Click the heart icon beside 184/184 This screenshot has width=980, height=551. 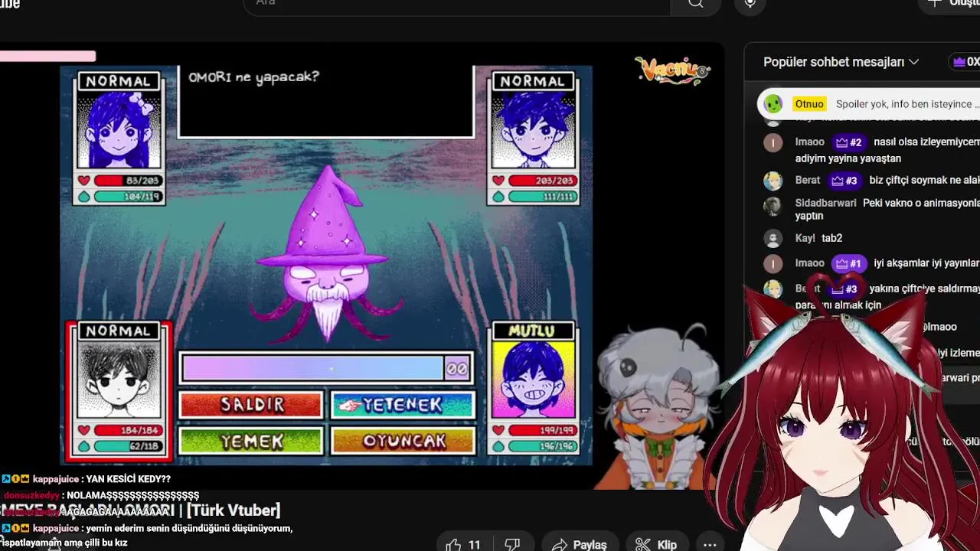(x=84, y=431)
